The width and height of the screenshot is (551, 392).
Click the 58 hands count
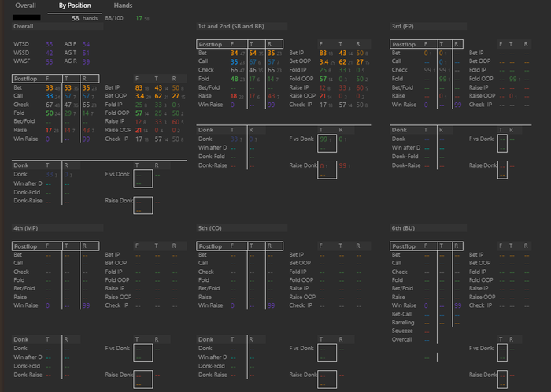(x=85, y=18)
